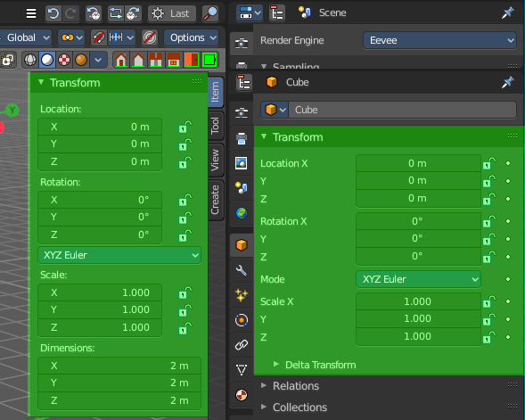Open sidebar XYZ Euler rotation dropdown
Screen dimensions: 525x420
(119, 255)
